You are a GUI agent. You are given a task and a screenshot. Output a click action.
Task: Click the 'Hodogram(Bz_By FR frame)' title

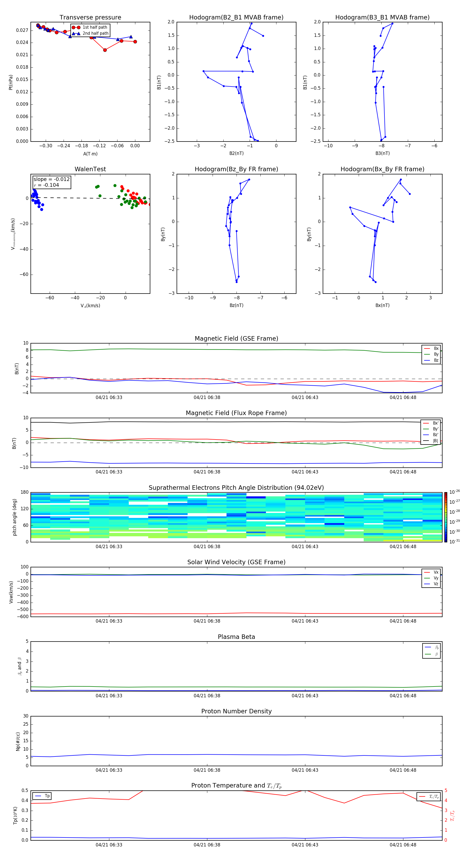(x=236, y=169)
